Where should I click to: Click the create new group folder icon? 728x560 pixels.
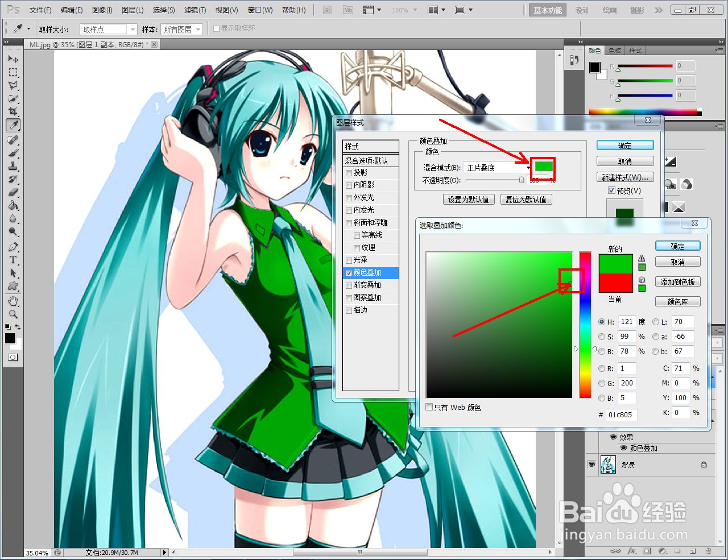click(x=677, y=551)
